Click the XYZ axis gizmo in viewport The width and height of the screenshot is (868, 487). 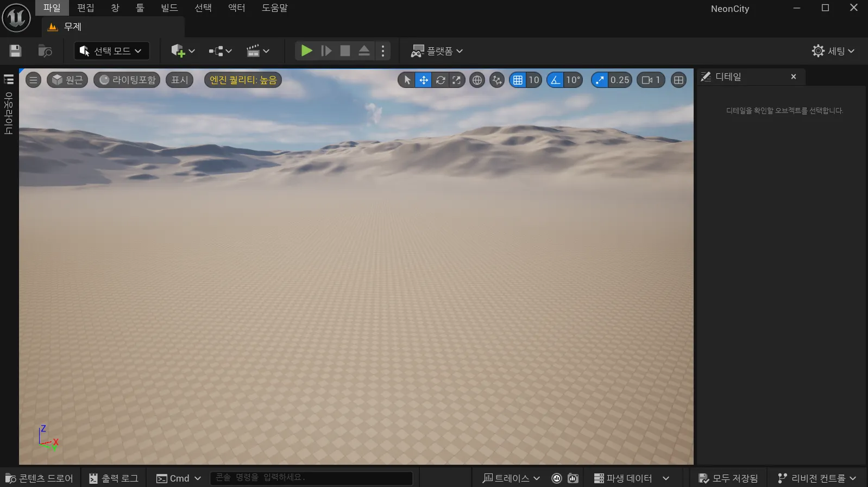click(48, 437)
